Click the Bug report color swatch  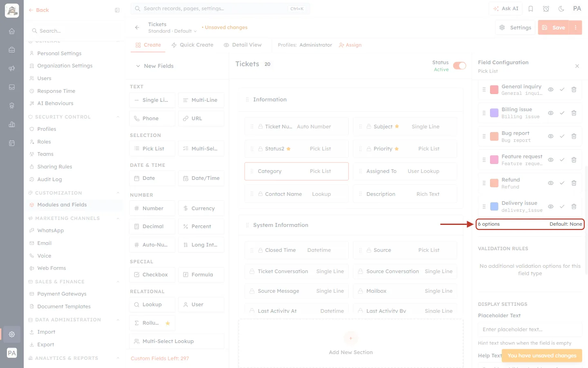click(494, 137)
